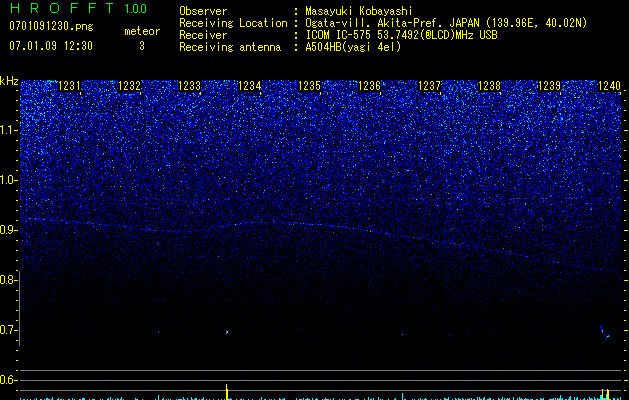
Task: Click the 1234 time marker
Action: [x=249, y=86]
